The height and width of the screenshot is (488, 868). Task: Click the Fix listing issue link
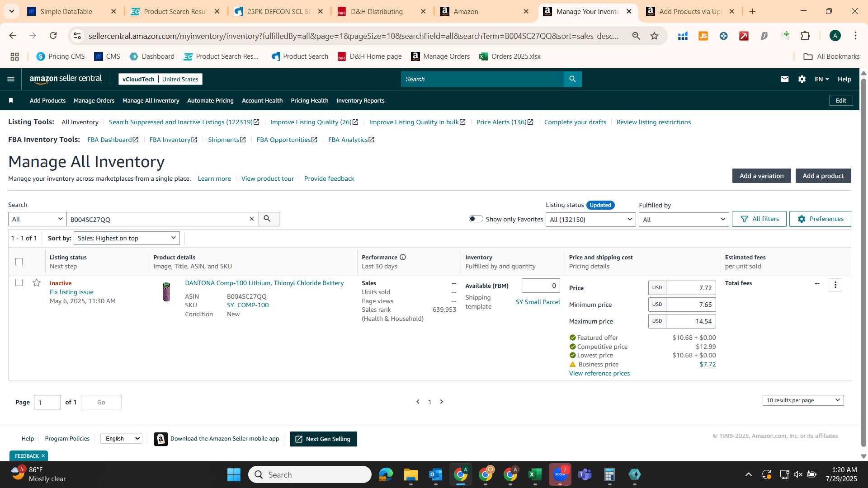point(71,292)
